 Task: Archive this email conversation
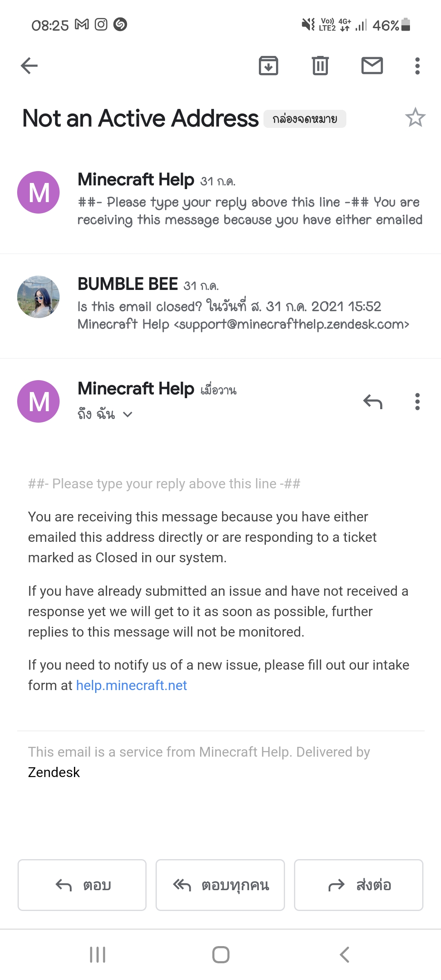(268, 66)
